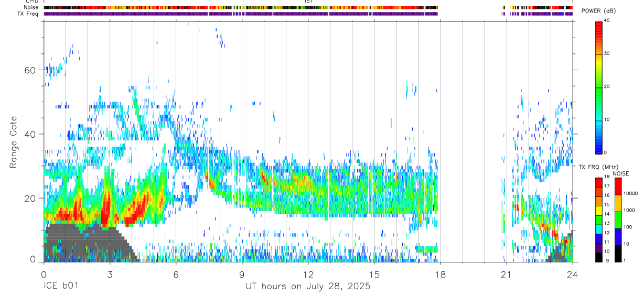
Task: Select the 6 hour tick on time axis
Action: tap(176, 274)
